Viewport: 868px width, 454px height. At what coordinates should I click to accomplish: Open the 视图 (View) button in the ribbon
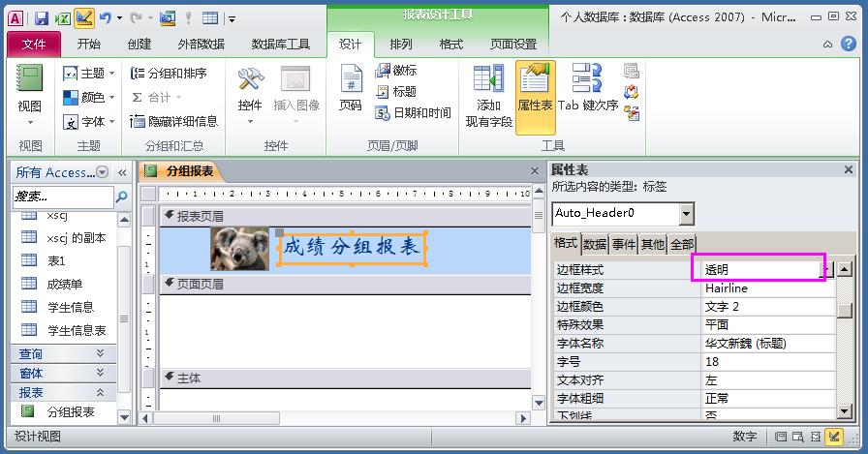[29, 95]
